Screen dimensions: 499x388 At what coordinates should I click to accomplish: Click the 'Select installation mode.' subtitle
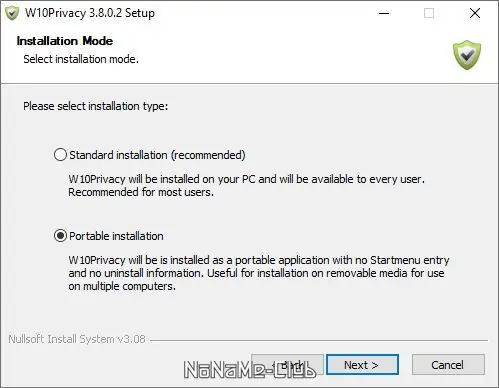[81, 59]
